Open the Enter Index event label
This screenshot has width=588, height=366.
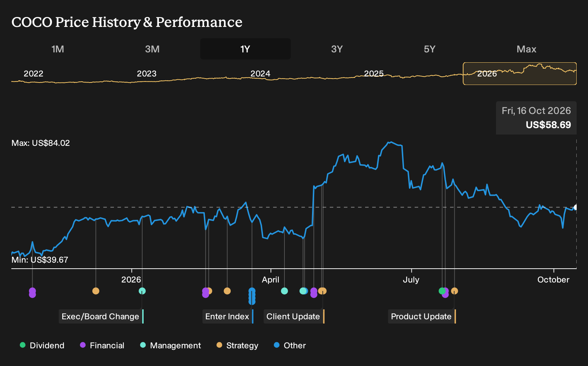click(228, 316)
